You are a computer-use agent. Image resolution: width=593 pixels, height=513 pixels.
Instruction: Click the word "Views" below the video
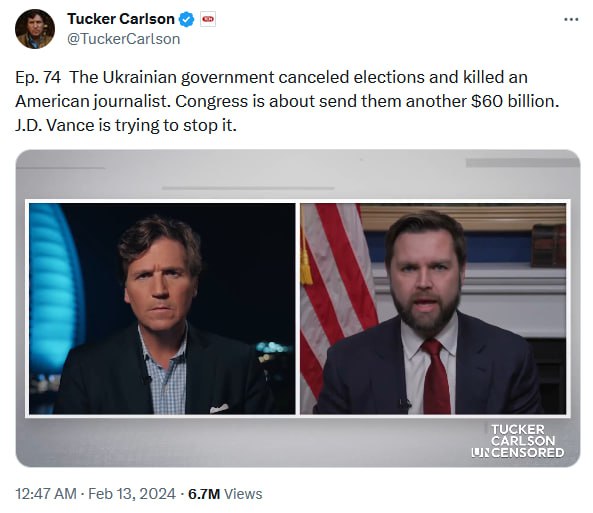click(x=243, y=494)
